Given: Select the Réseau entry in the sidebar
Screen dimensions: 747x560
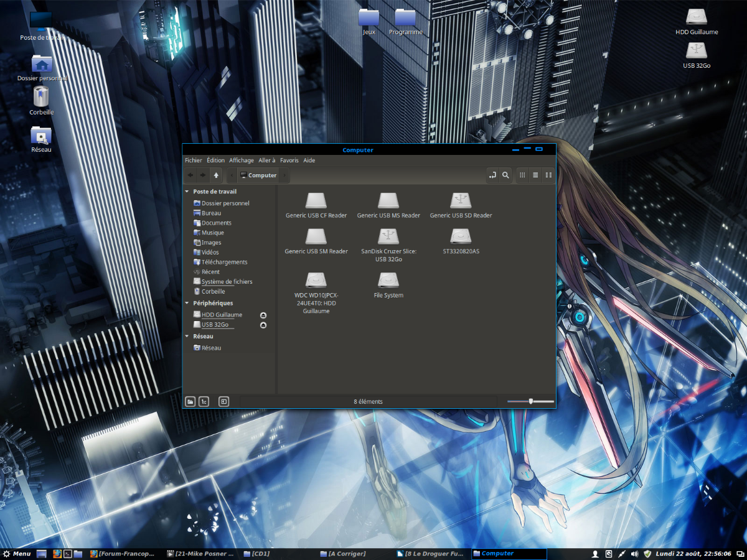Looking at the screenshot, I should pos(207,348).
